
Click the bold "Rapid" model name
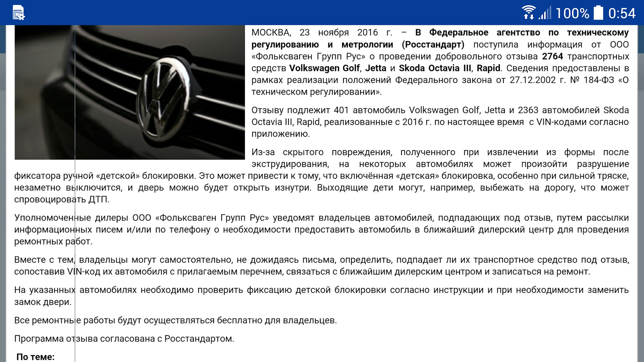pyautogui.click(x=488, y=68)
